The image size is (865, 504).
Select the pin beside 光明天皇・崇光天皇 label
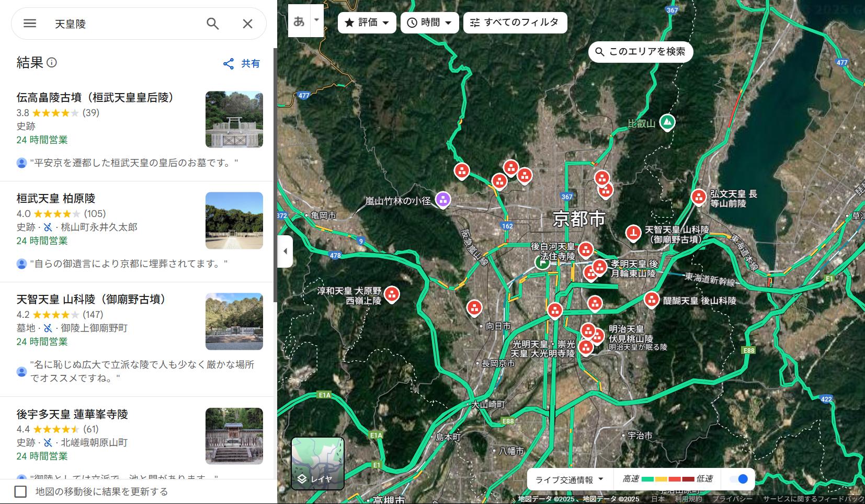[586, 347]
